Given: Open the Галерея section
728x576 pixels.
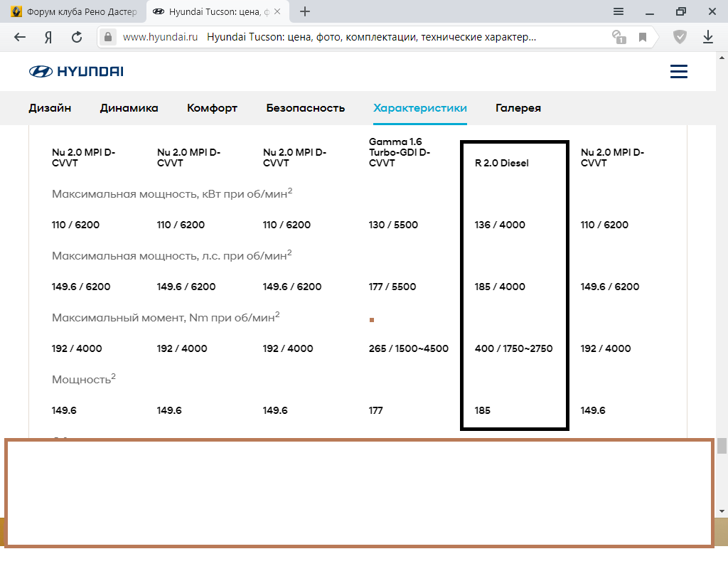Looking at the screenshot, I should (x=518, y=108).
